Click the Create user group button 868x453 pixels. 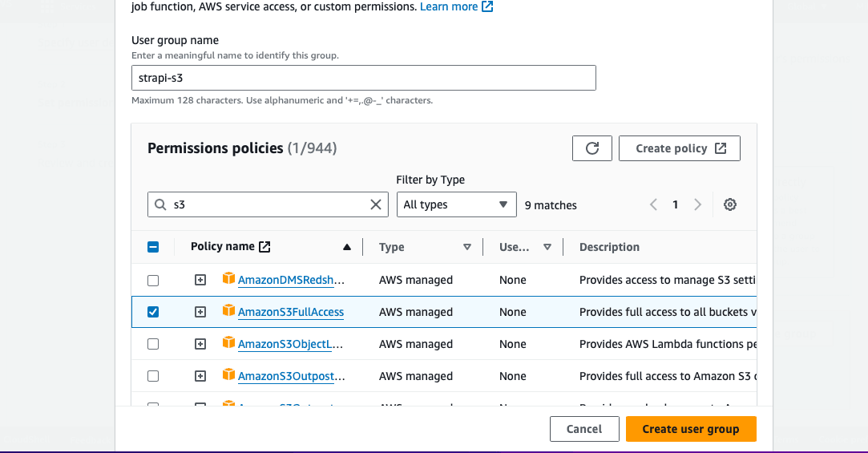click(x=691, y=429)
